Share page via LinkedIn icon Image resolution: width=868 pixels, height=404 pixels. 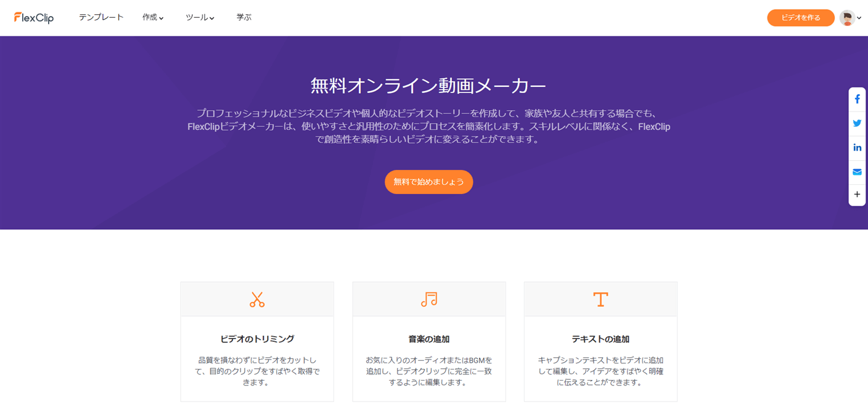[x=857, y=148]
